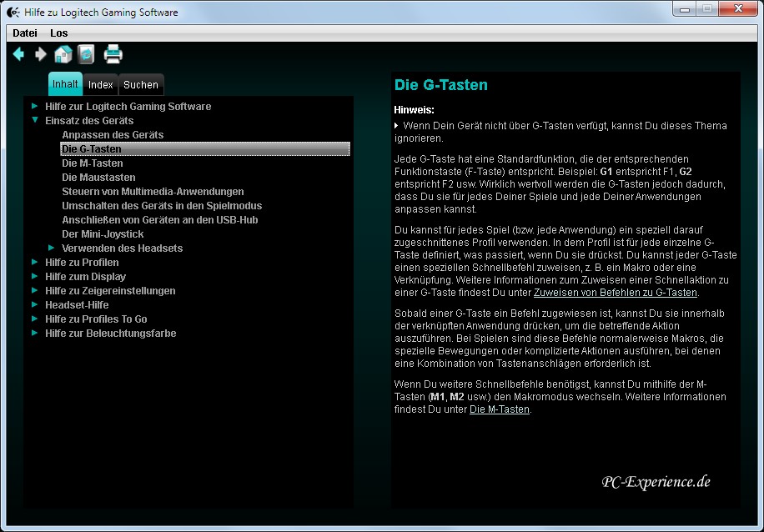The image size is (764, 532).
Task: Expand the Hilfe zur Beleuchtungsfarbe node
Action: coord(35,334)
